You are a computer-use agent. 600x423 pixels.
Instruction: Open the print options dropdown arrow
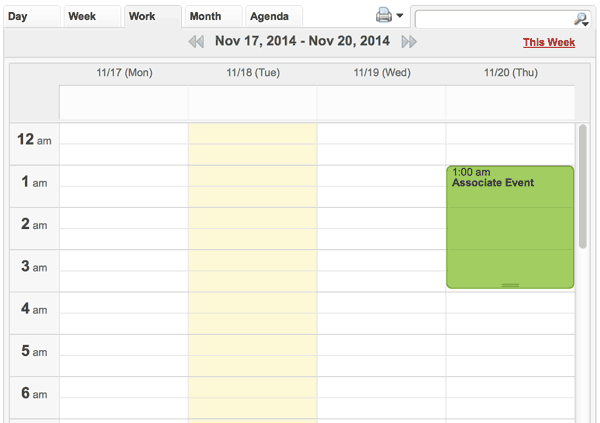click(400, 16)
